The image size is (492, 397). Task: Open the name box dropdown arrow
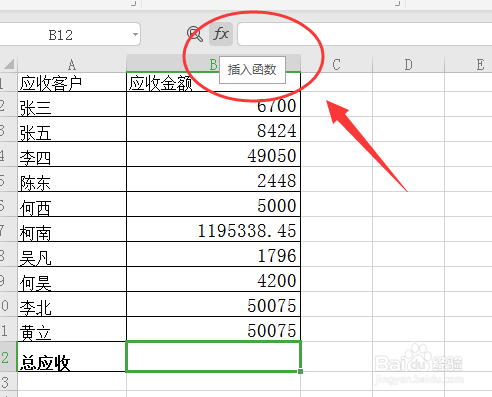click(x=135, y=34)
